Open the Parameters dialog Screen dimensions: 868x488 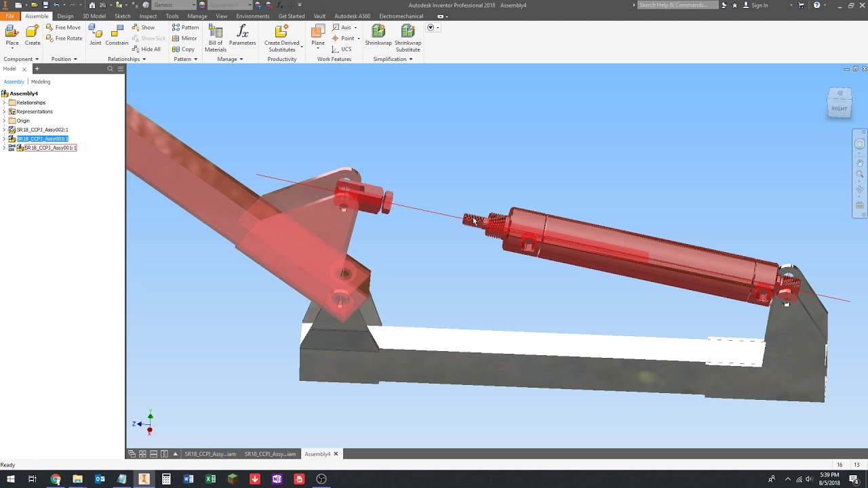pyautogui.click(x=242, y=35)
